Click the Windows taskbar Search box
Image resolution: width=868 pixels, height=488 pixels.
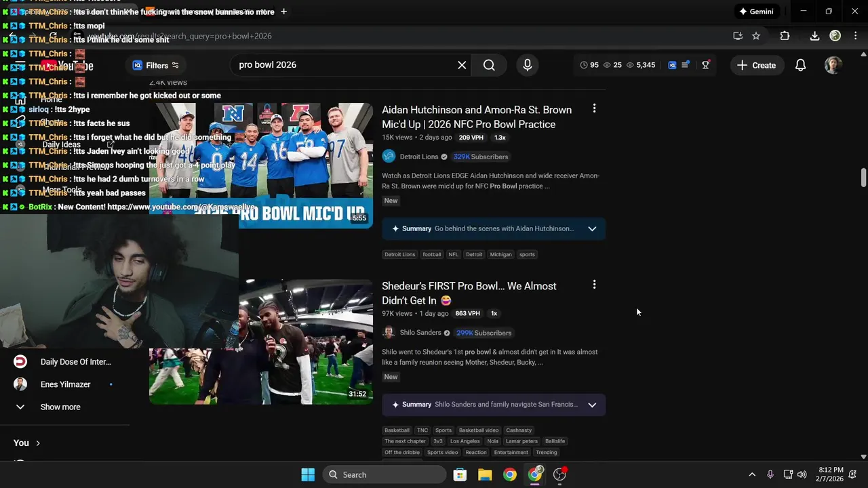[383, 474]
